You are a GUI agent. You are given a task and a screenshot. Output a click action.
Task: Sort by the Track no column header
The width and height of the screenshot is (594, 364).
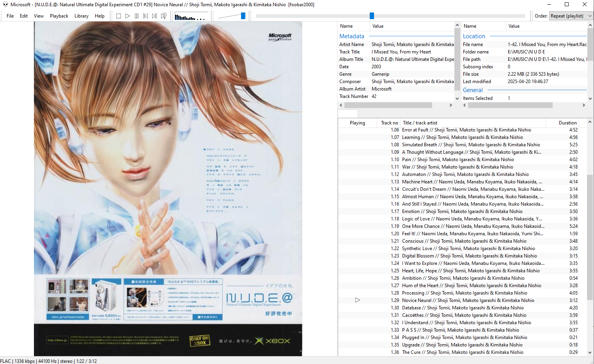389,123
